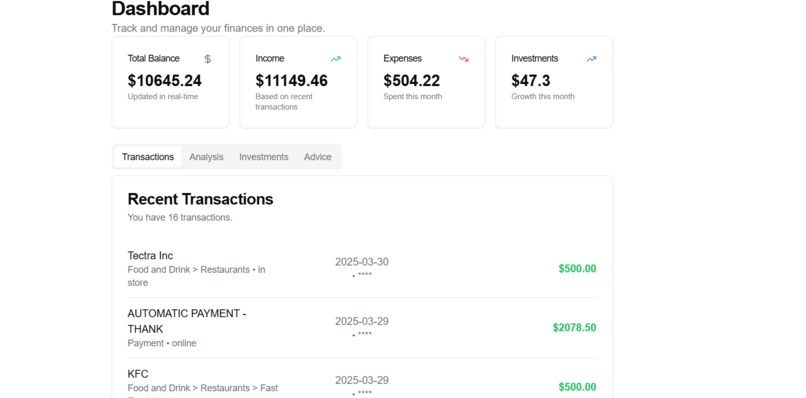Select the Transactions tab
This screenshot has height=398, width=806.
[148, 157]
